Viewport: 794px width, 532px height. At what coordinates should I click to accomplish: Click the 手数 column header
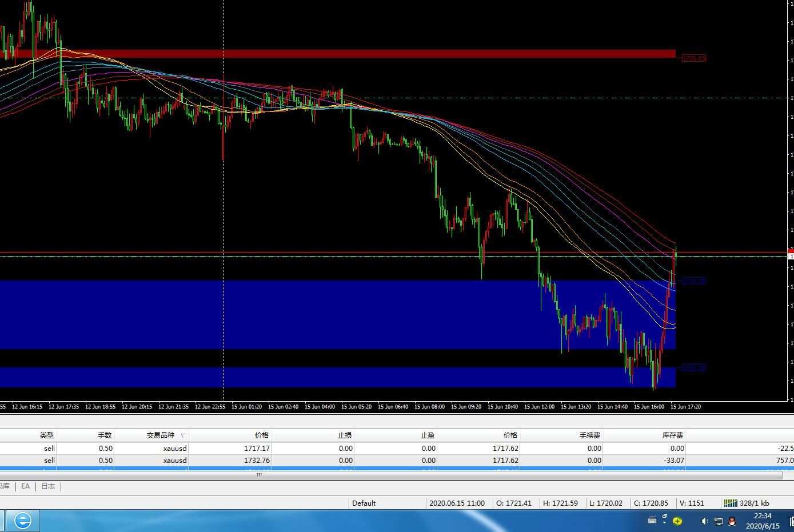pos(105,435)
